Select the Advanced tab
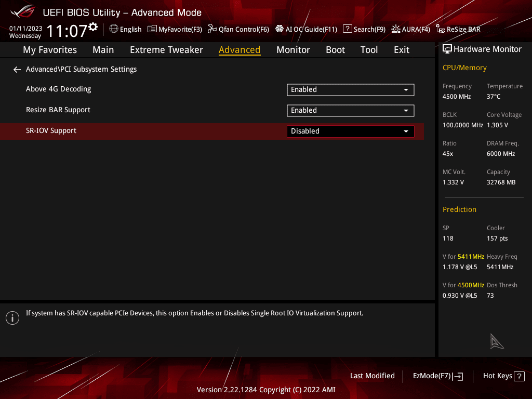532x399 pixels. tap(240, 50)
